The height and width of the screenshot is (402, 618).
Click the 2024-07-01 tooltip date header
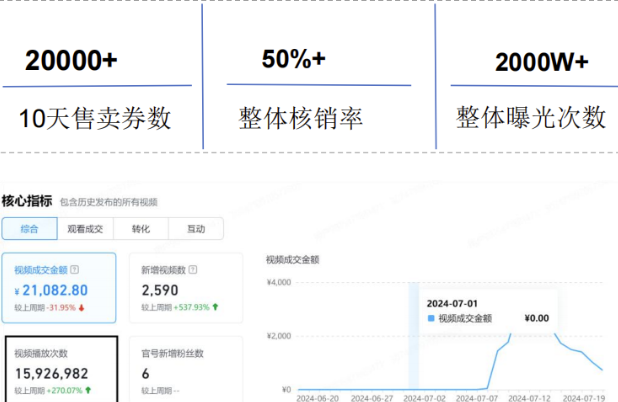455,301
